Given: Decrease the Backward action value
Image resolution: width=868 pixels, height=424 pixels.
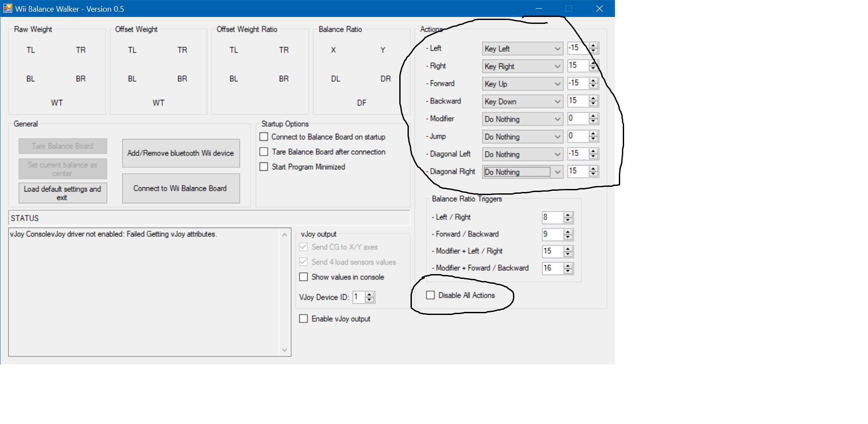Looking at the screenshot, I should [593, 104].
